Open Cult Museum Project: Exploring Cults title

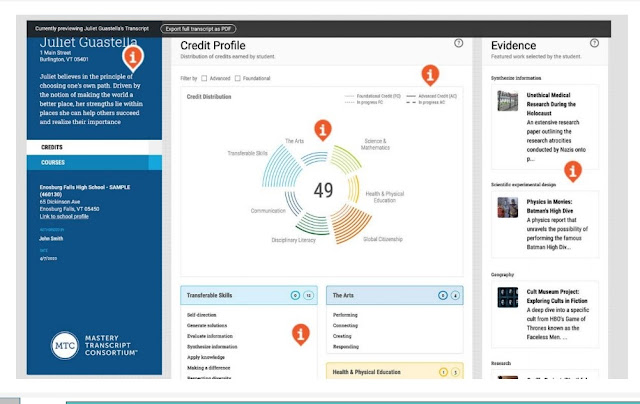pos(557,296)
